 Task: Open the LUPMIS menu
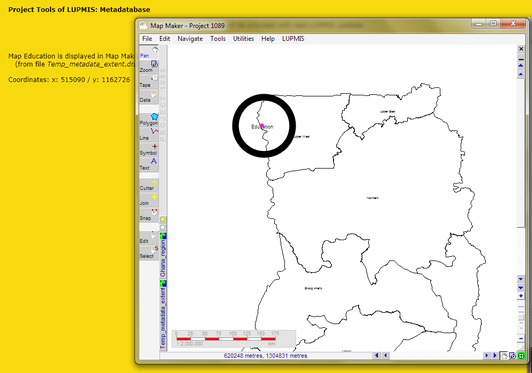pos(293,39)
